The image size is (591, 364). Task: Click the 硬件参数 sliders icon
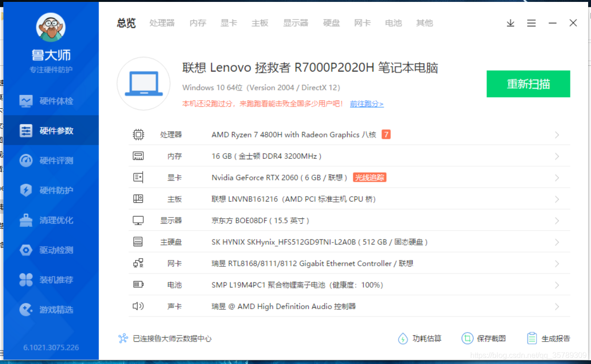[x=26, y=131]
